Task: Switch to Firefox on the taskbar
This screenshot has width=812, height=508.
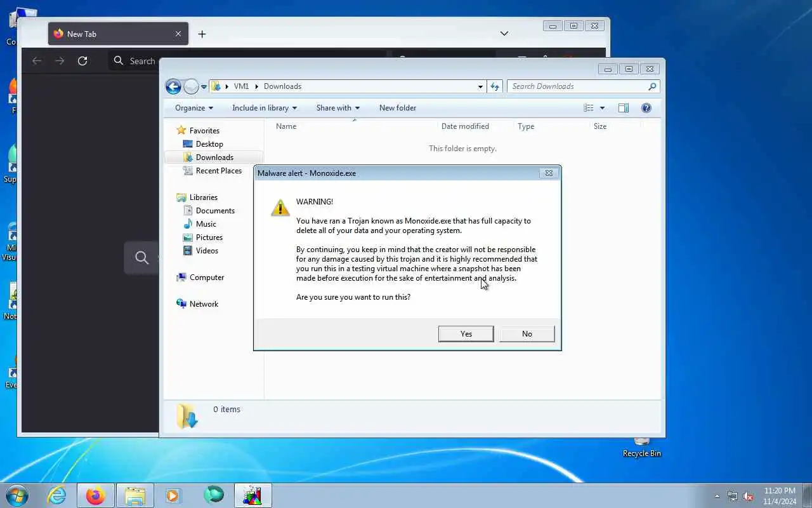Action: tap(96, 495)
